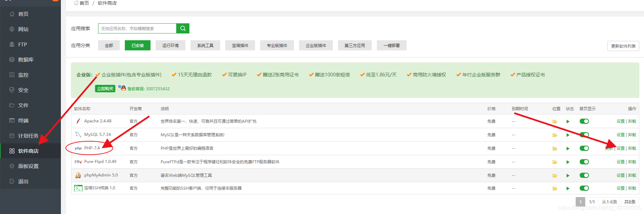Screen dimensions: 644x214
Task: Select the 企业版插件 category tab
Action: (316, 45)
